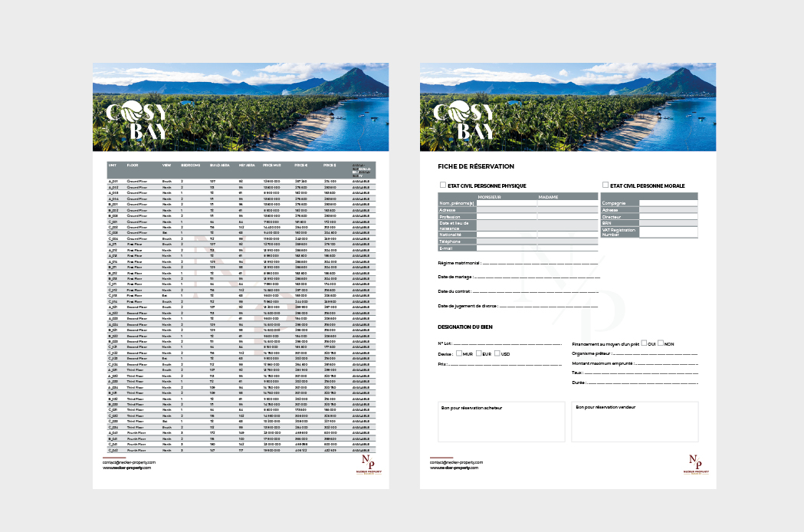
Task: Check the EUR currency box
Action: pyautogui.click(x=478, y=353)
